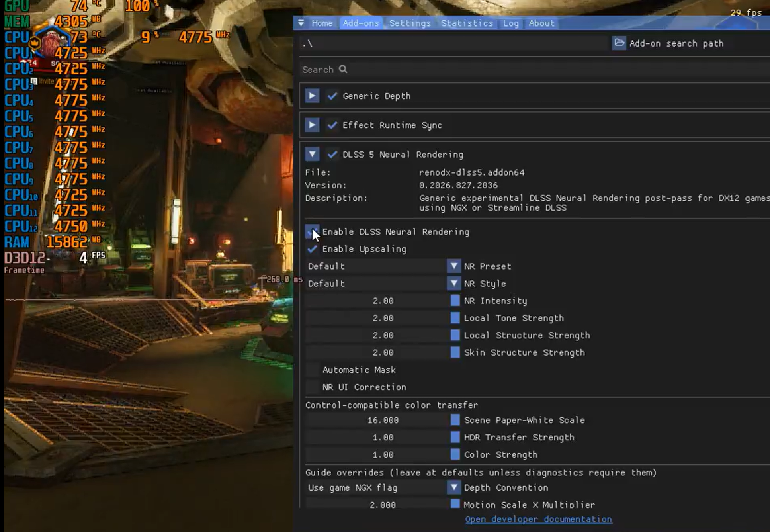Open developer documentation link
The height and width of the screenshot is (532, 770).
(x=538, y=519)
